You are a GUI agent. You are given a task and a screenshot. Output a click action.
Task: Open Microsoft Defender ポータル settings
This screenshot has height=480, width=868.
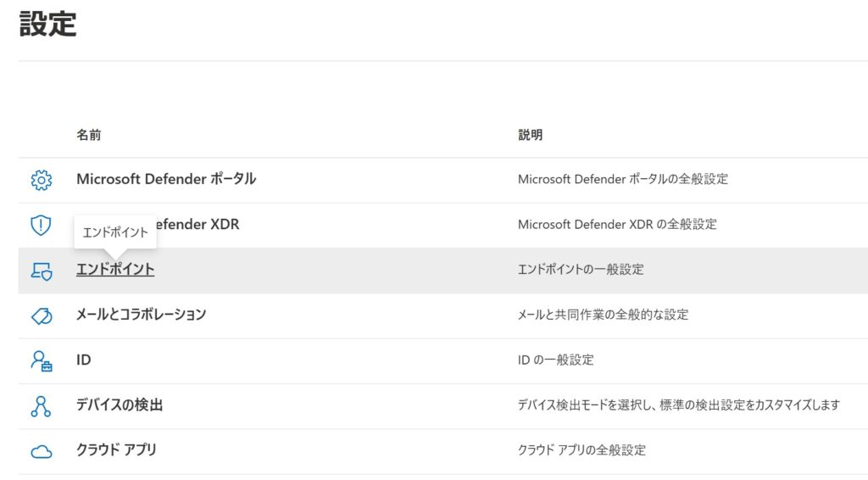tap(165, 179)
